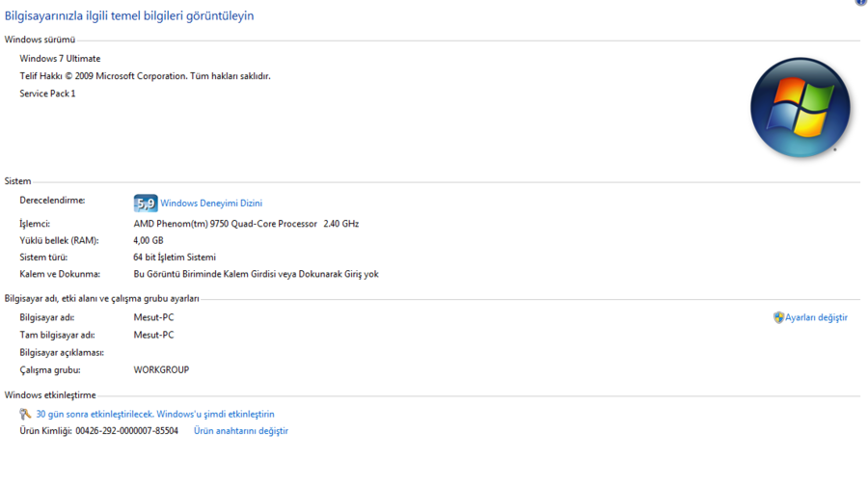Click the AMD Phenom processor text
868x488 pixels.
click(x=246, y=224)
